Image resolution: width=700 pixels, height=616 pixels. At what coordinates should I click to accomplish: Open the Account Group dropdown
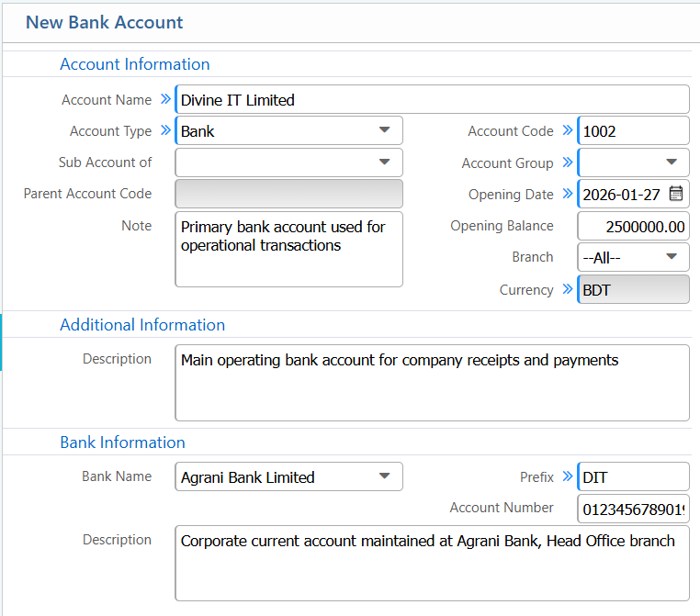(x=634, y=162)
